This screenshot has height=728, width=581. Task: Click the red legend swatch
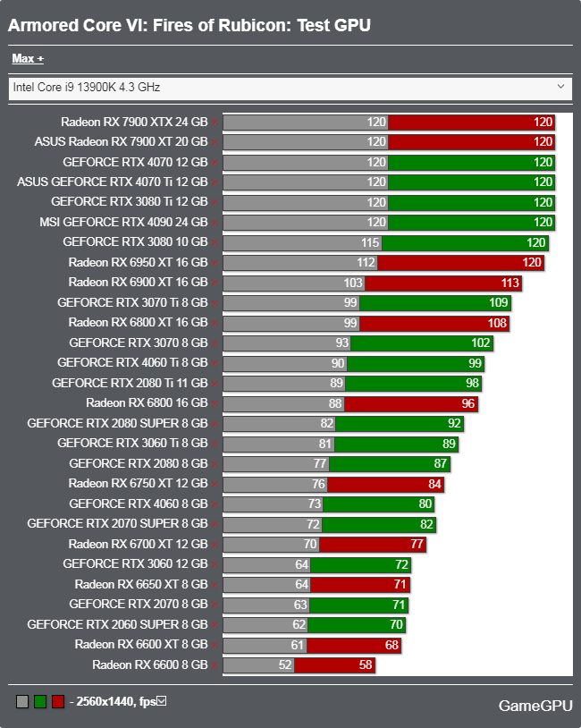coord(58,701)
